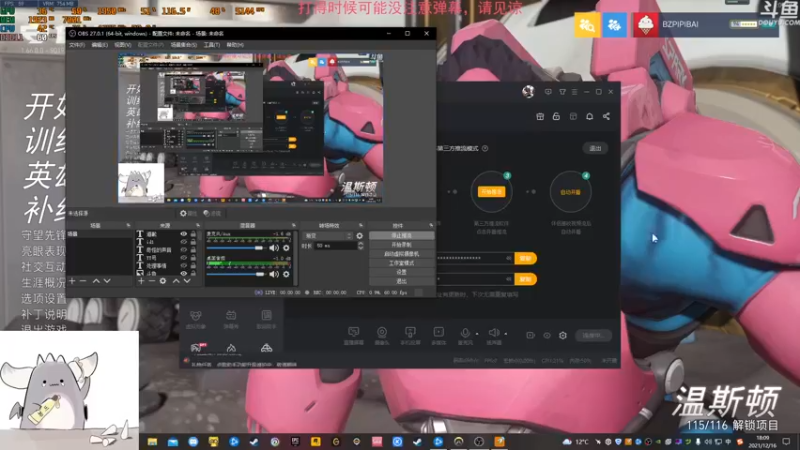The width and height of the screenshot is (800, 450).
Task: Move scene down in OBS Scenes dock
Action: (107, 281)
